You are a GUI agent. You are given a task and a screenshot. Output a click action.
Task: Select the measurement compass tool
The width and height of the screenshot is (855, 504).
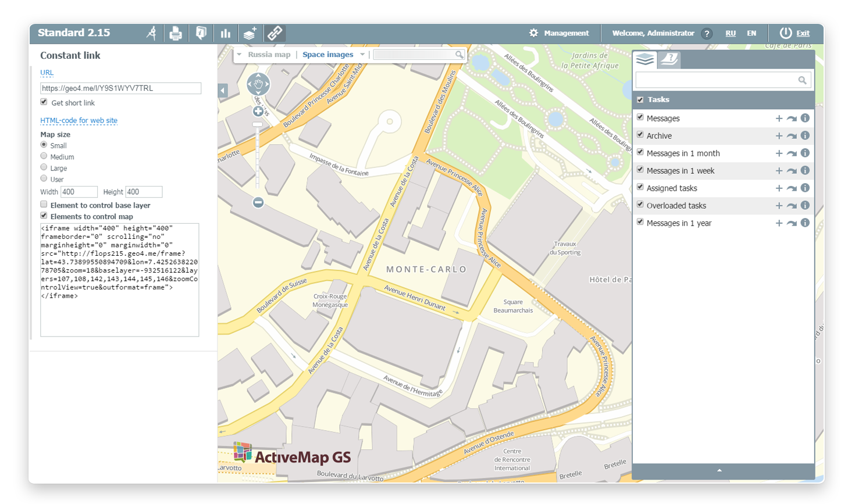pos(151,33)
